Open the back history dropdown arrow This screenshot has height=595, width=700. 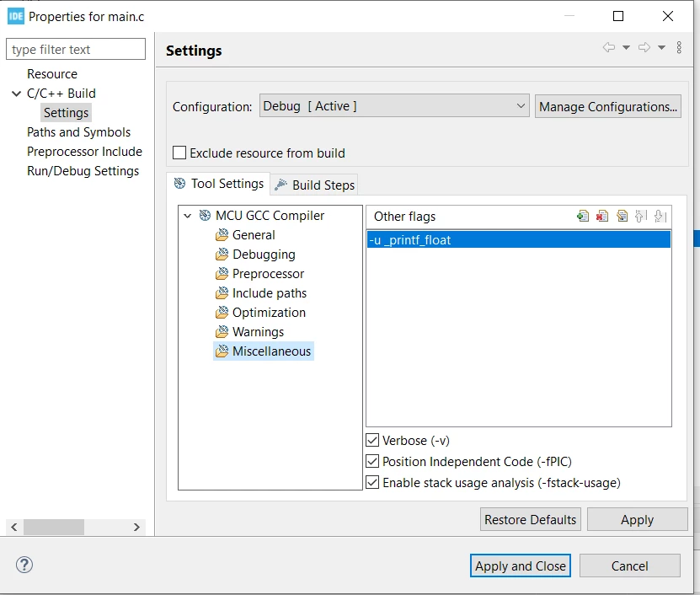(626, 47)
